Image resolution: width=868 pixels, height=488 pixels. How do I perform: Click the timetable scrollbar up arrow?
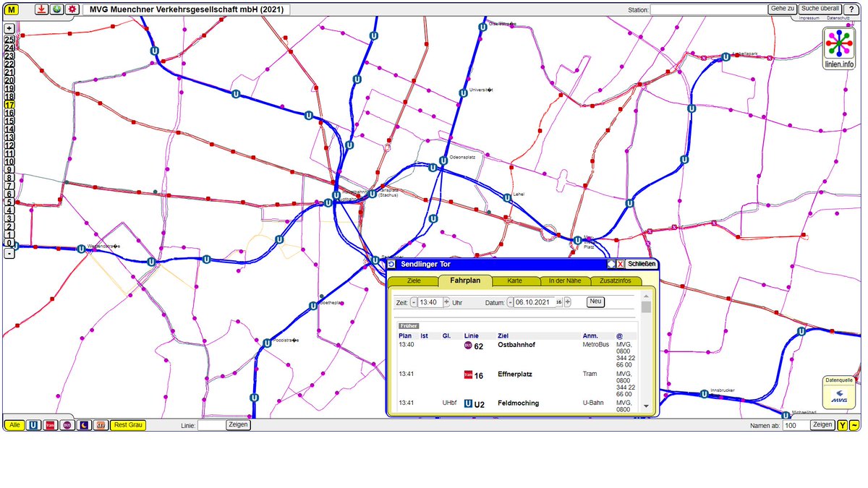[646, 298]
